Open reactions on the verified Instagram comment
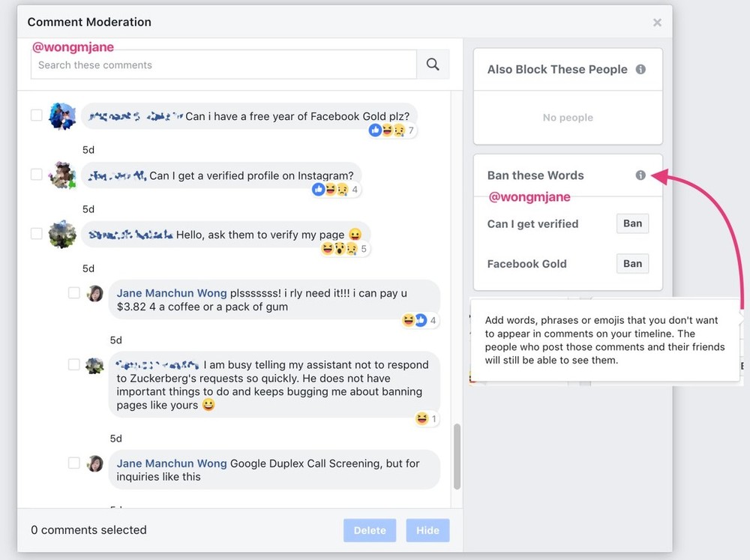 pyautogui.click(x=335, y=190)
